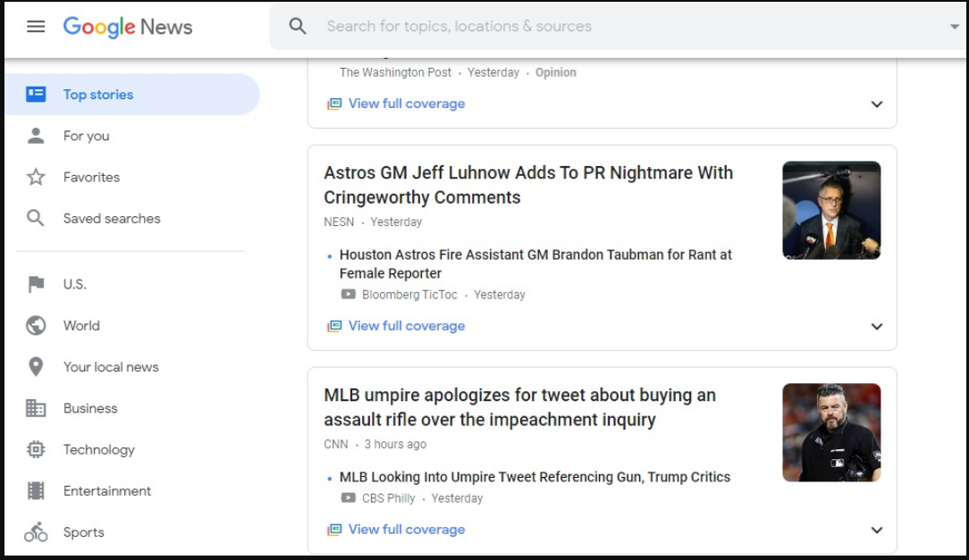Click the CBS Philly source label
The height and width of the screenshot is (560, 969).
coord(389,498)
